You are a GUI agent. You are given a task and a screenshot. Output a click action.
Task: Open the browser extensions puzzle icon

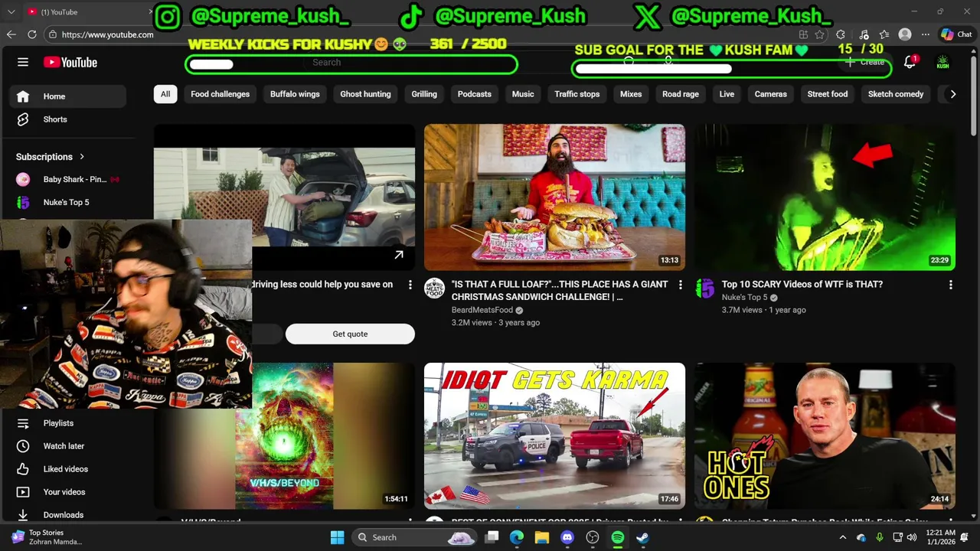tap(841, 34)
